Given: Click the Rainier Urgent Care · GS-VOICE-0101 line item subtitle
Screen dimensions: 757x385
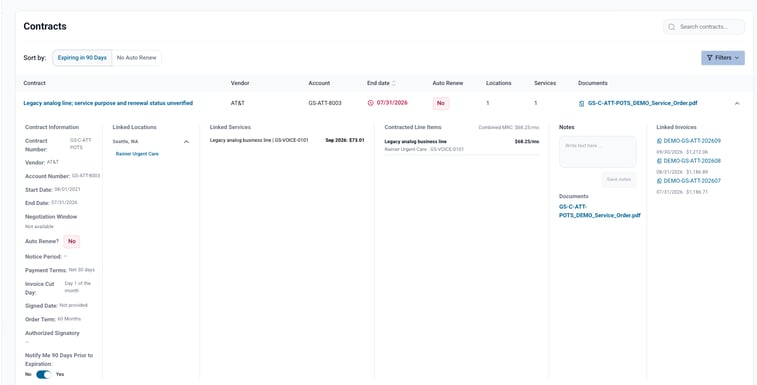Looking at the screenshot, I should pyautogui.click(x=424, y=149).
